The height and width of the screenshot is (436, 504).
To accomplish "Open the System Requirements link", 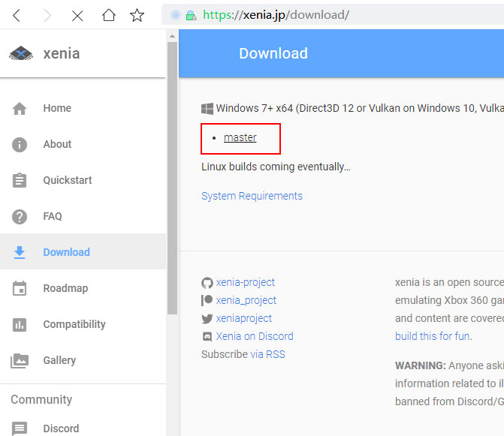I will [x=252, y=196].
